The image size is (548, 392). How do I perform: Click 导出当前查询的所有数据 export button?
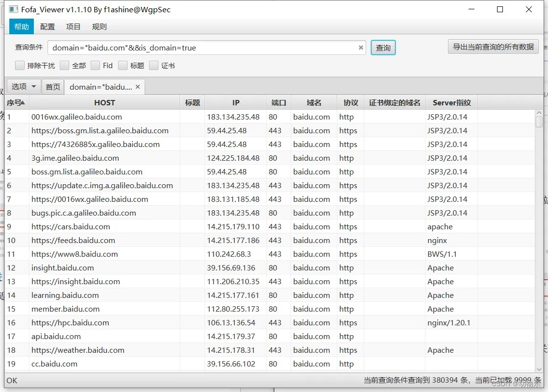coord(493,47)
